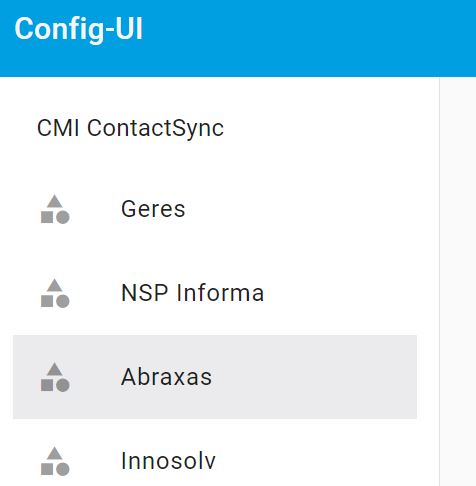Click the empty row area right of NSP Informa
The height and width of the screenshot is (486, 476).
340,293
